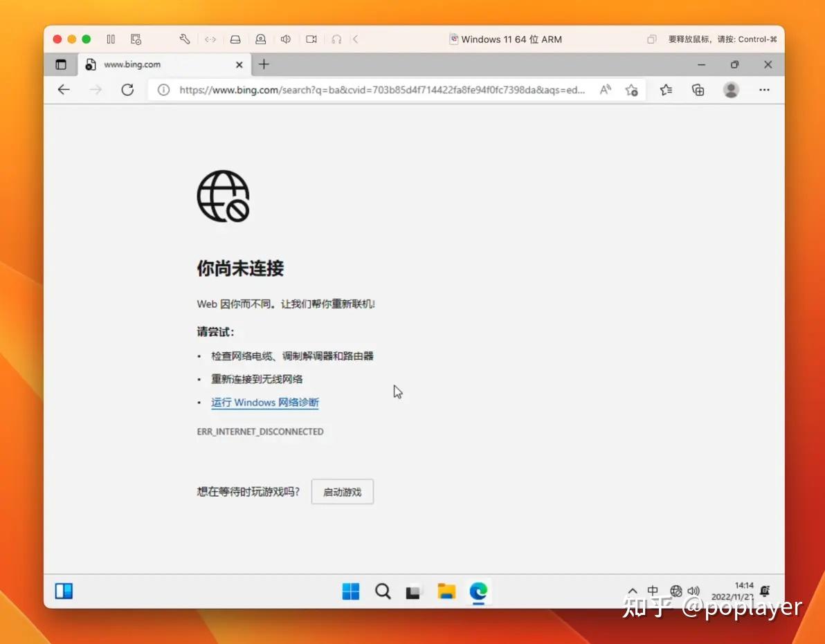Go forward to the next page
The image size is (825, 644).
(x=96, y=90)
